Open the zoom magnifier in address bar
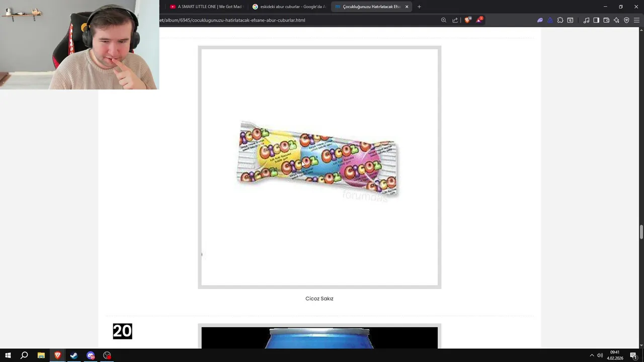 tap(443, 20)
